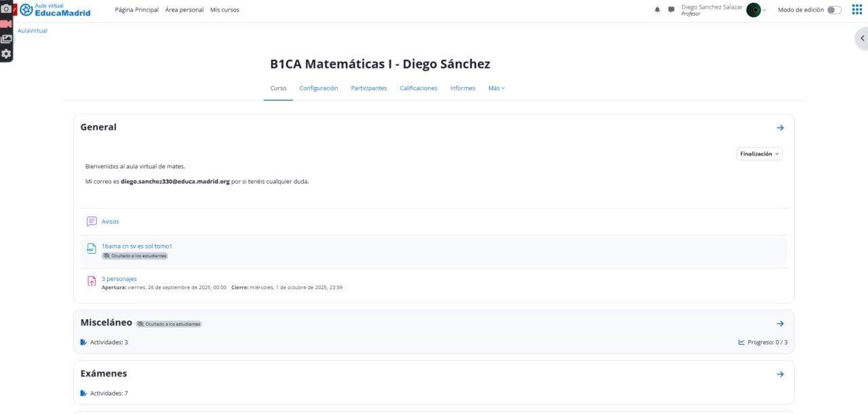Open the 3 personajes assignment link
Viewport: 868px width, 414px height.
click(119, 279)
